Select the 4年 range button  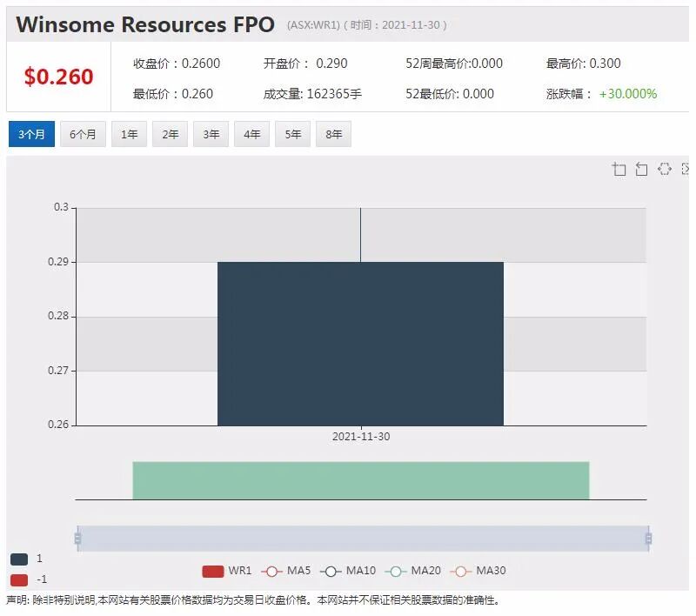251,134
